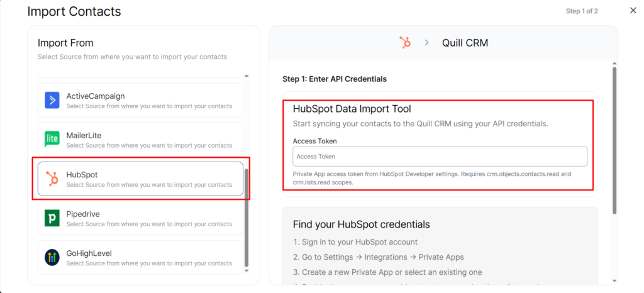The width and height of the screenshot is (644, 293).
Task: Click the right panel vertical scrollbar
Action: [x=614, y=138]
